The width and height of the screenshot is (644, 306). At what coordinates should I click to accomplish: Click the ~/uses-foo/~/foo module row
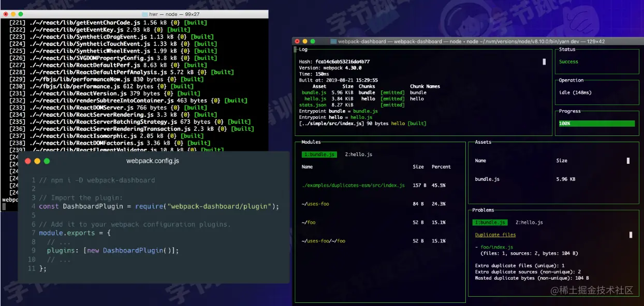pos(374,241)
